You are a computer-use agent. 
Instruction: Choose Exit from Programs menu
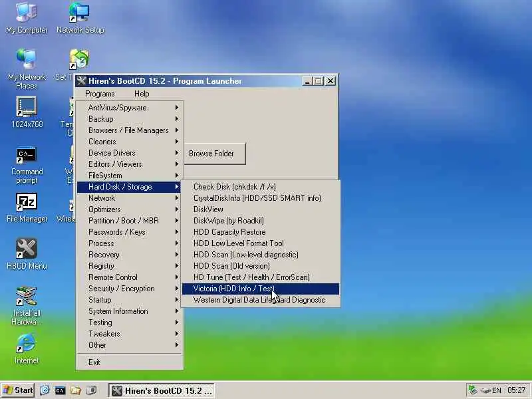(130, 362)
